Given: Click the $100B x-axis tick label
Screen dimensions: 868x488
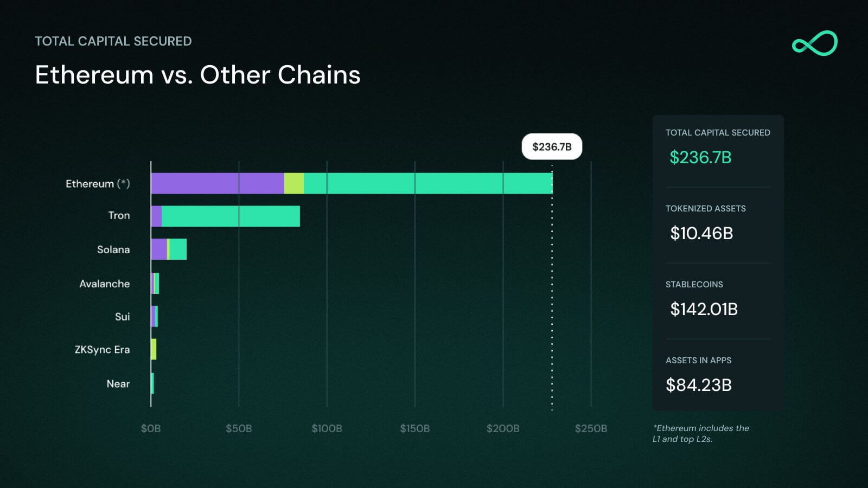Looking at the screenshot, I should 327,428.
